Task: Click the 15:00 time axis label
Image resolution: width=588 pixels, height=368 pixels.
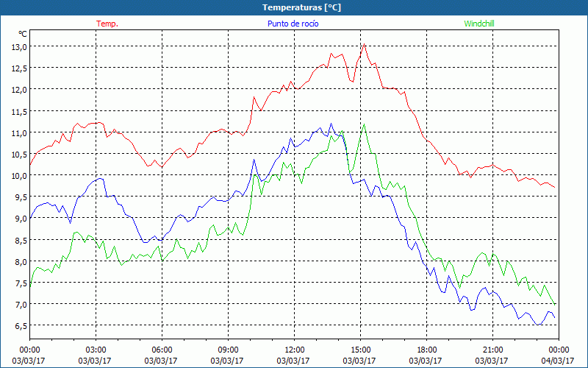Action: [359, 350]
